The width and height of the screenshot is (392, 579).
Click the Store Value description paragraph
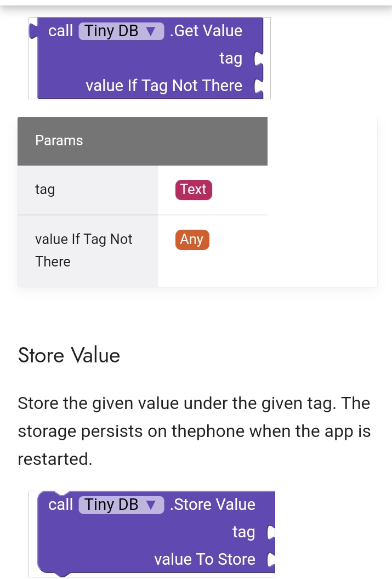coord(194,431)
